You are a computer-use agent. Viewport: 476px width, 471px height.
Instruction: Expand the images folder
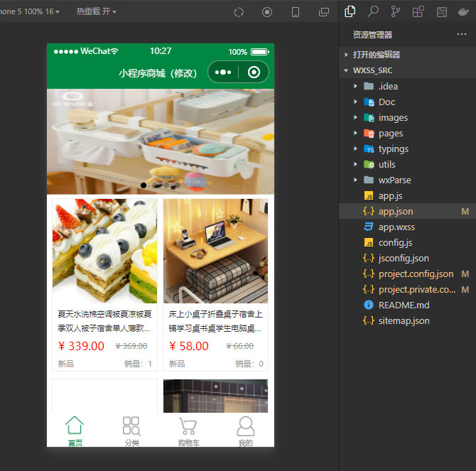tap(407, 117)
